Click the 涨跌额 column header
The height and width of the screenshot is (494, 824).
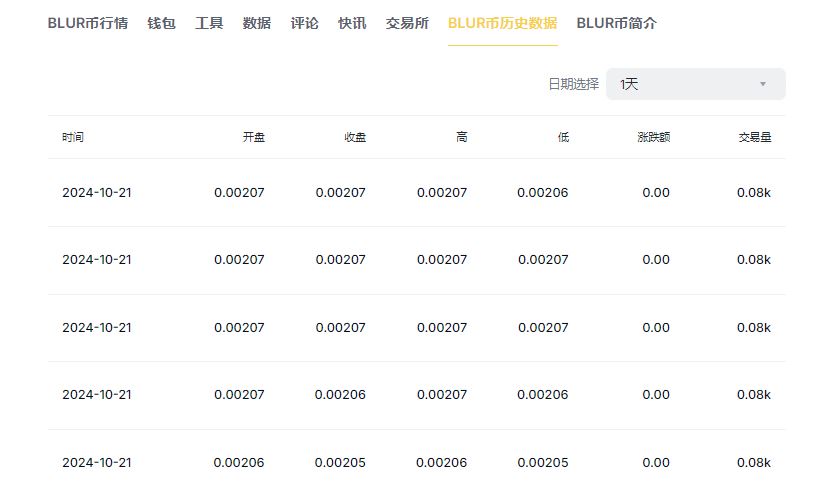pos(653,137)
